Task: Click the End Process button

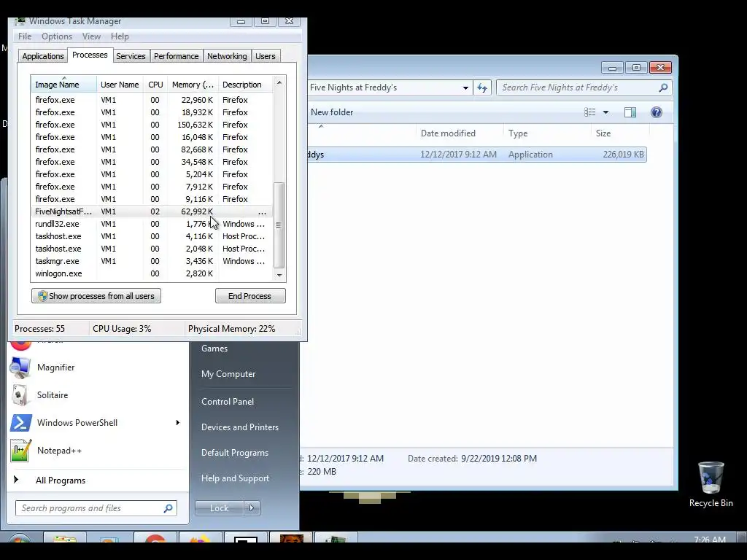Action: coord(250,296)
